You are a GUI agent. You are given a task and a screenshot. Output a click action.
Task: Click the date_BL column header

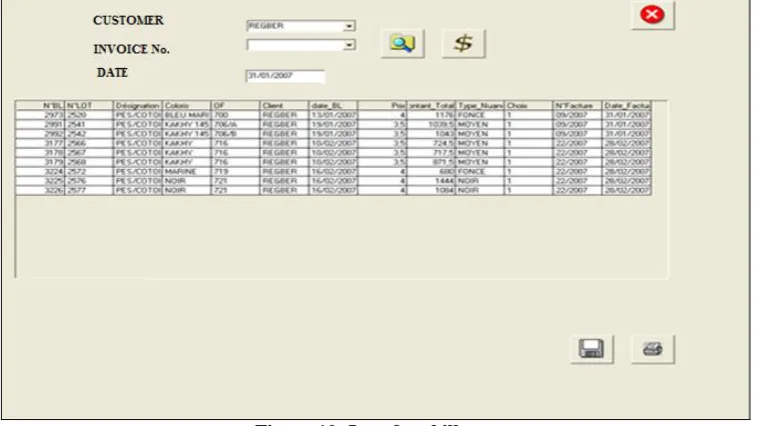click(334, 106)
